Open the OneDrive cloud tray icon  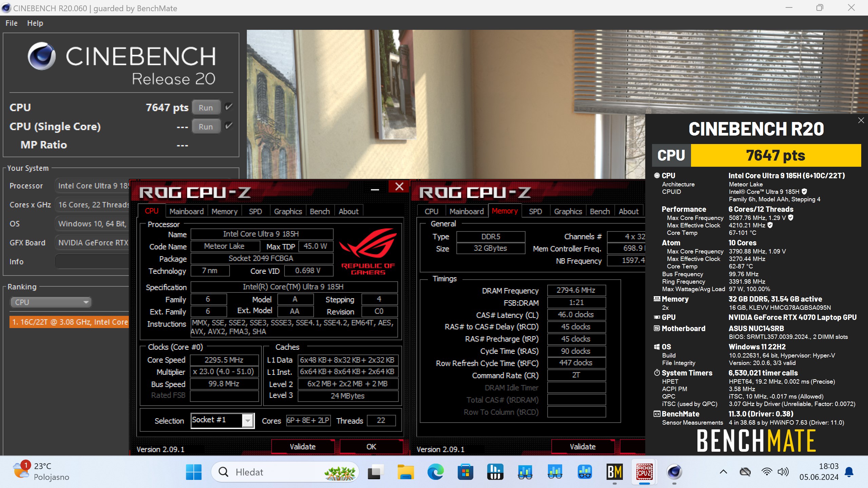pos(745,472)
